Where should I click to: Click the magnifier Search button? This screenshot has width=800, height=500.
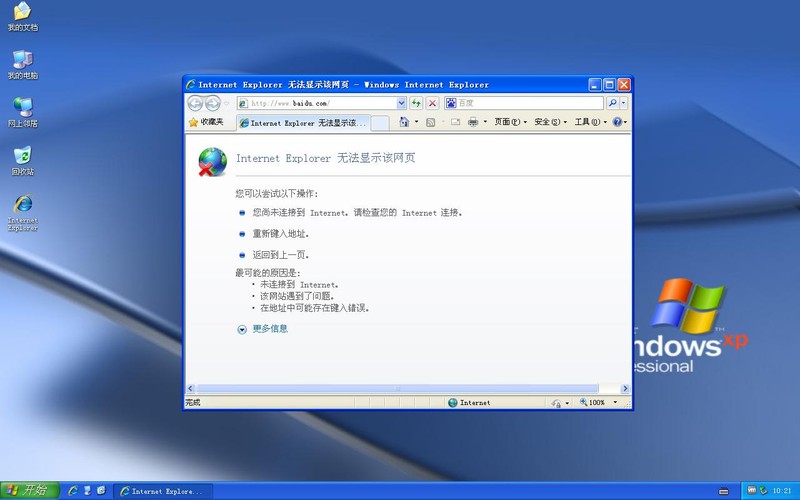[x=612, y=103]
